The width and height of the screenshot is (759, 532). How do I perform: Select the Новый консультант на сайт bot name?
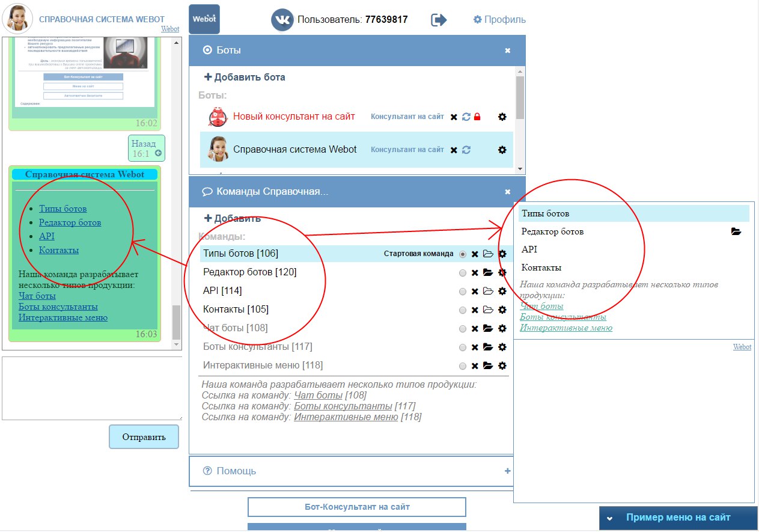tap(294, 117)
